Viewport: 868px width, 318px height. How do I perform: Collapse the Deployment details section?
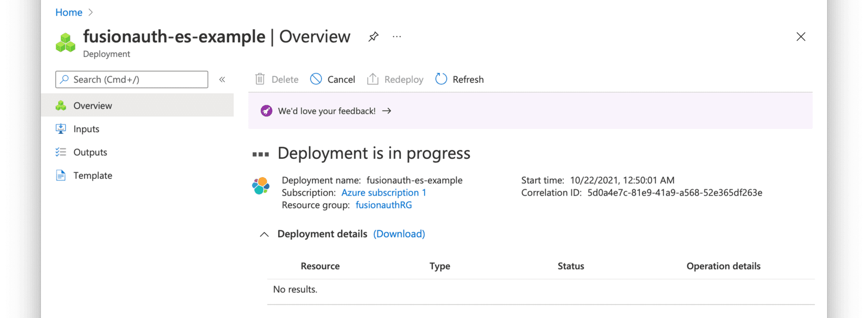click(x=264, y=235)
